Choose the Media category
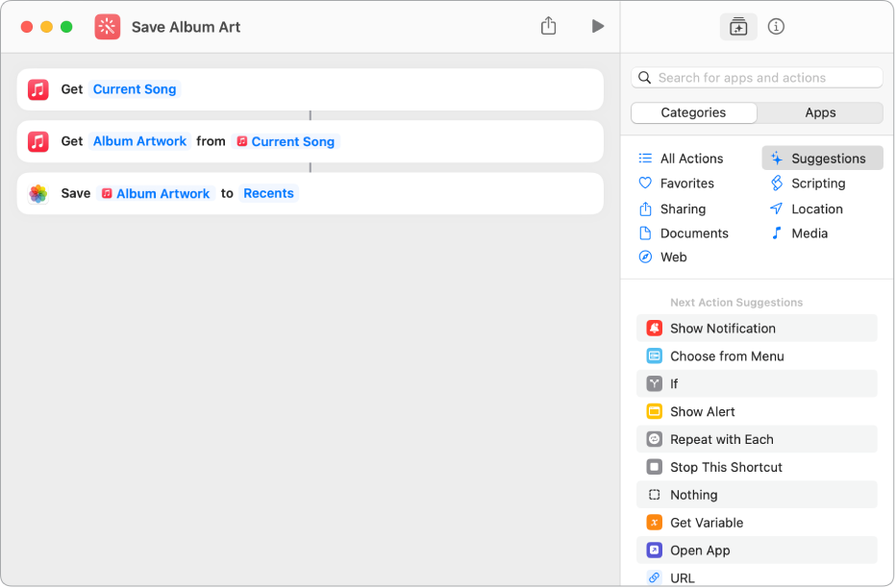Image resolution: width=896 pixels, height=588 pixels. point(809,233)
